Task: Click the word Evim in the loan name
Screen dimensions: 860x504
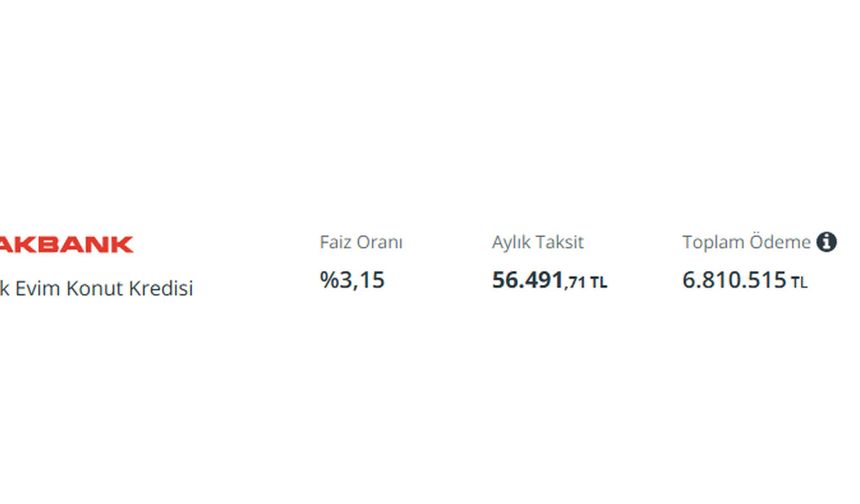Action: coord(38,288)
